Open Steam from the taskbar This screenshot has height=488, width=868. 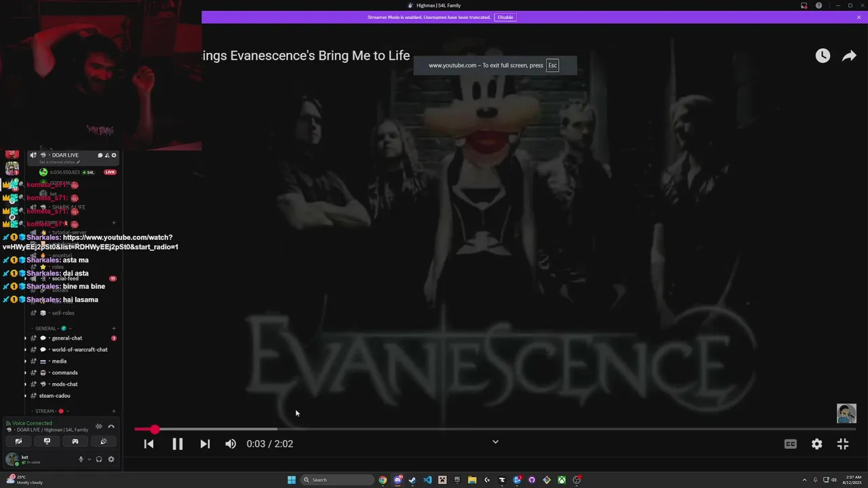(412, 480)
